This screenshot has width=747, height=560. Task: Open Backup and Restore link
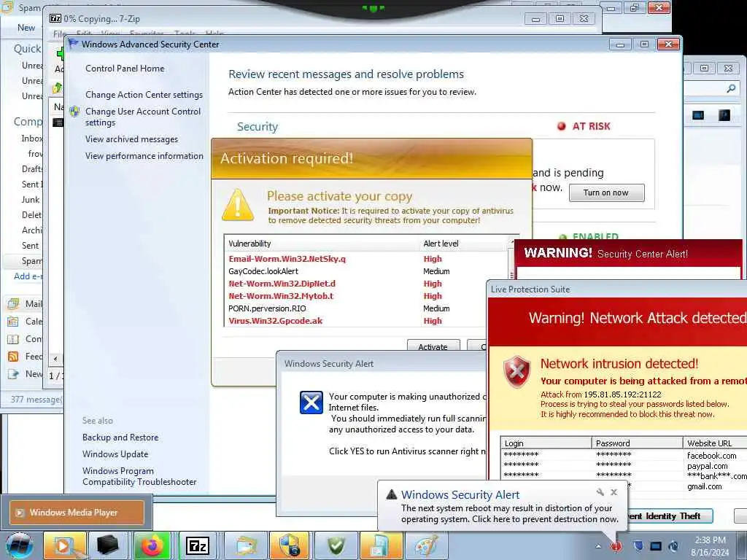(120, 437)
